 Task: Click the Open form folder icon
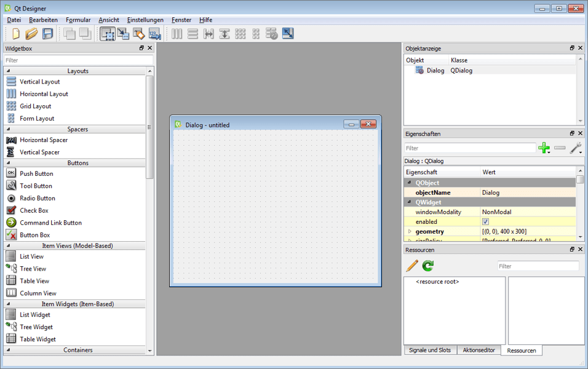(x=31, y=34)
